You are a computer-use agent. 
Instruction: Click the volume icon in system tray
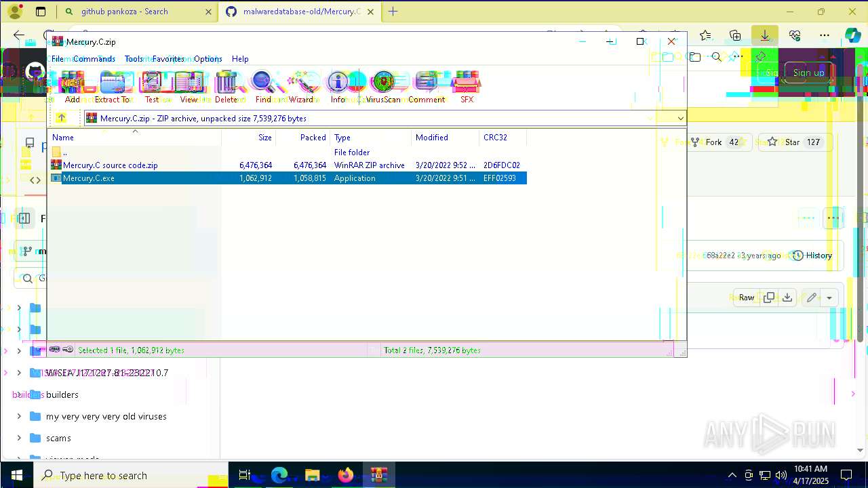coord(781,475)
